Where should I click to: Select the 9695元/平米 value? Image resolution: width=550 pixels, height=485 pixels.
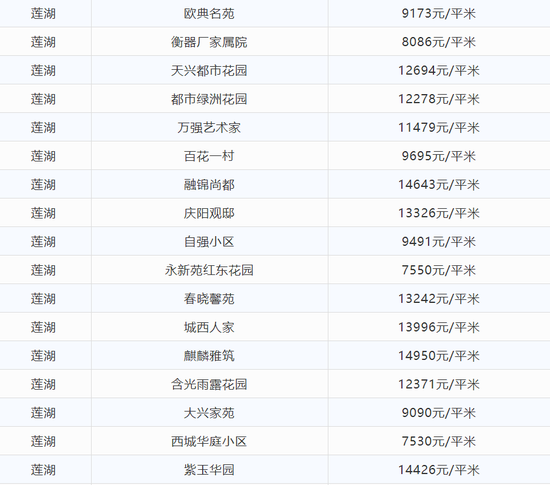coord(439,156)
